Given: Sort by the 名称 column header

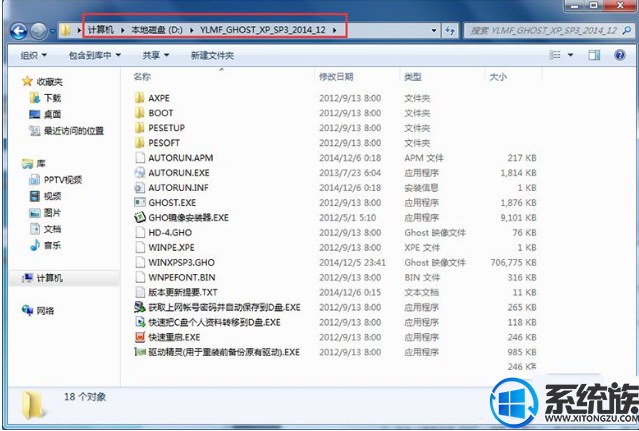Looking at the screenshot, I should coord(142,76).
